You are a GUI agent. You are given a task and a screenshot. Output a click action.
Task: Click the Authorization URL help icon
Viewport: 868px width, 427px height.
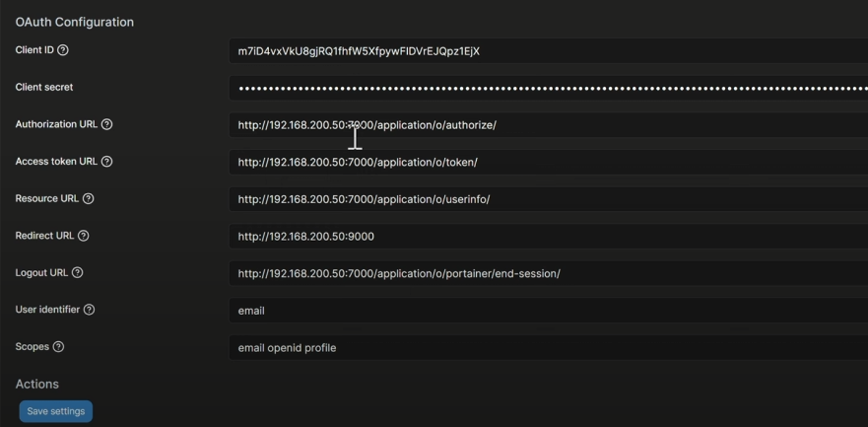106,124
